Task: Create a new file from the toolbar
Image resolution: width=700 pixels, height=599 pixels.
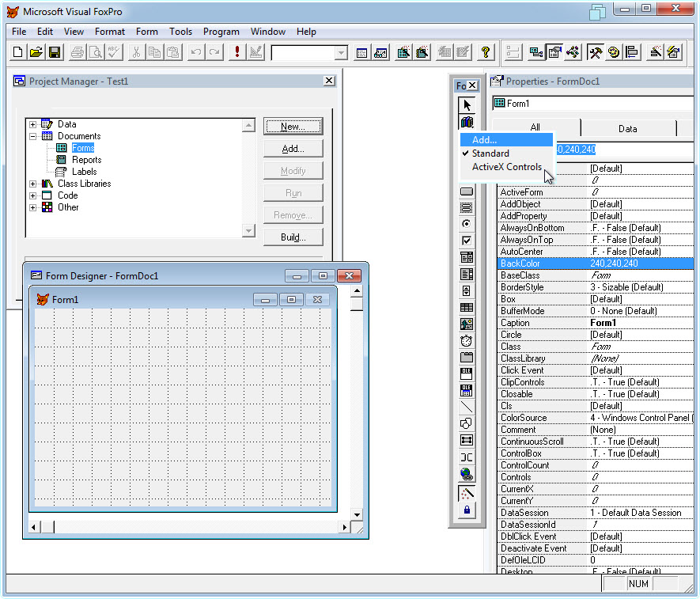Action: (x=17, y=53)
